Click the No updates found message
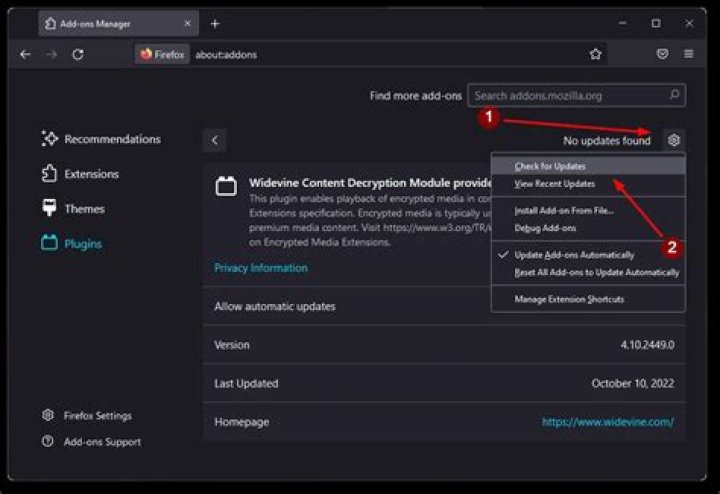Screen dimensions: 720x494 (607, 140)
